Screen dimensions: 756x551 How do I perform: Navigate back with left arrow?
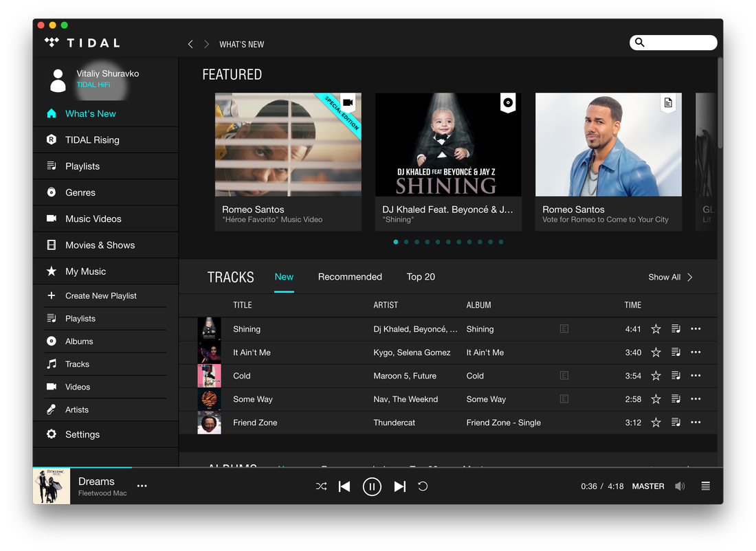190,45
